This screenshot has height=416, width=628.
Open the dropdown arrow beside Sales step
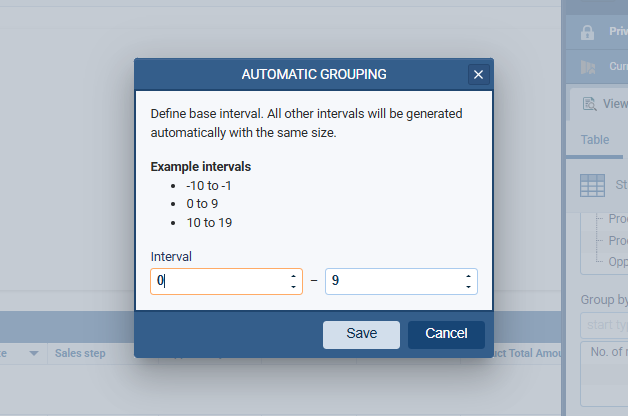34,353
